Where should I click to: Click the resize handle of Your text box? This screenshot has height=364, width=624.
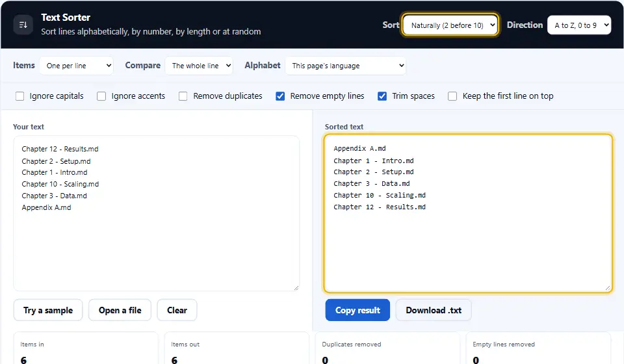296,287
